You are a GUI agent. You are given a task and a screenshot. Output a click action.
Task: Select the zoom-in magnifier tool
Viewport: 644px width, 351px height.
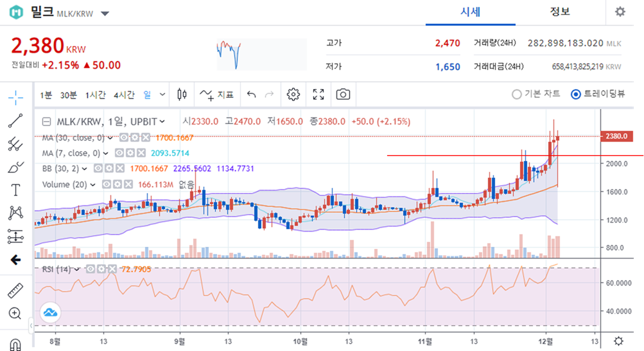click(15, 314)
